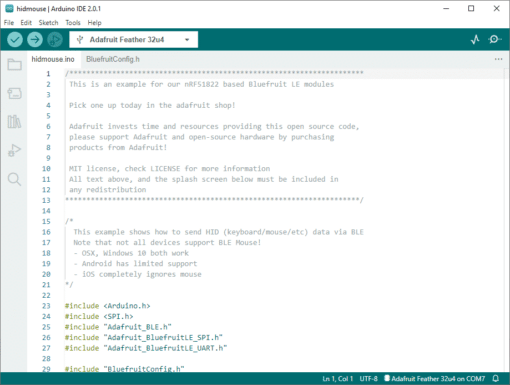Open the tab options three-dot menu

498,59
